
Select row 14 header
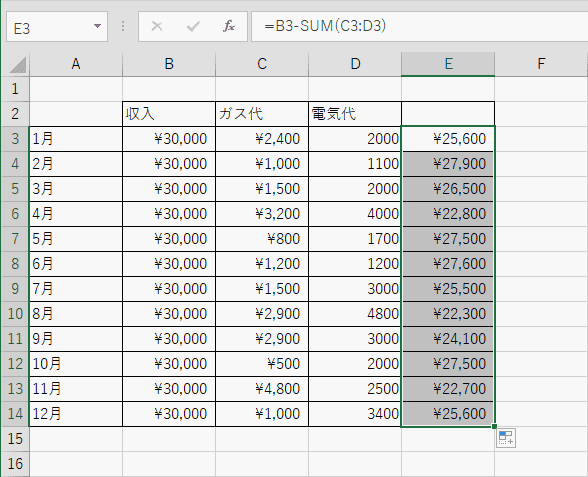click(15, 414)
